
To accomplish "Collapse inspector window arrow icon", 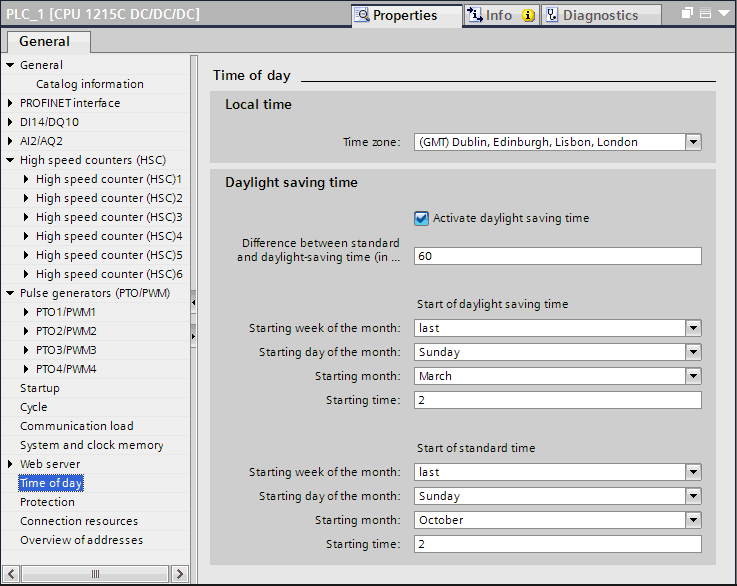I will pos(724,13).
